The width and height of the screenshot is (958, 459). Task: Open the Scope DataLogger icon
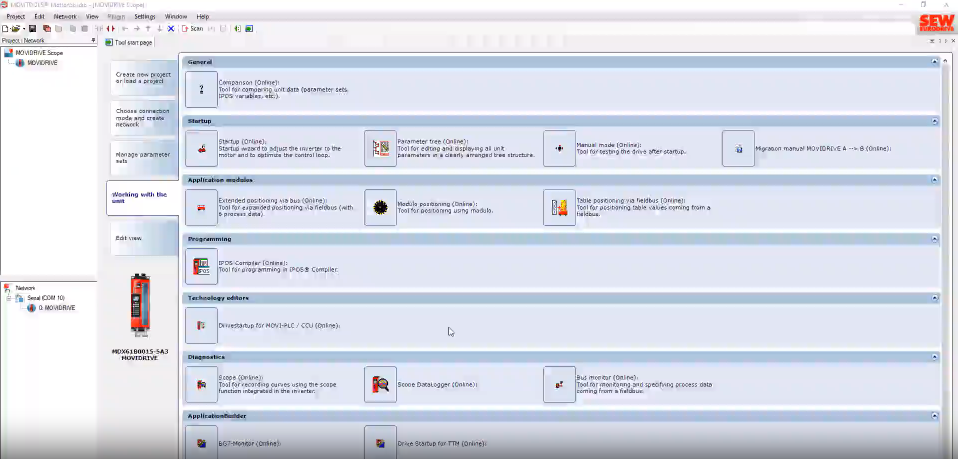[380, 384]
